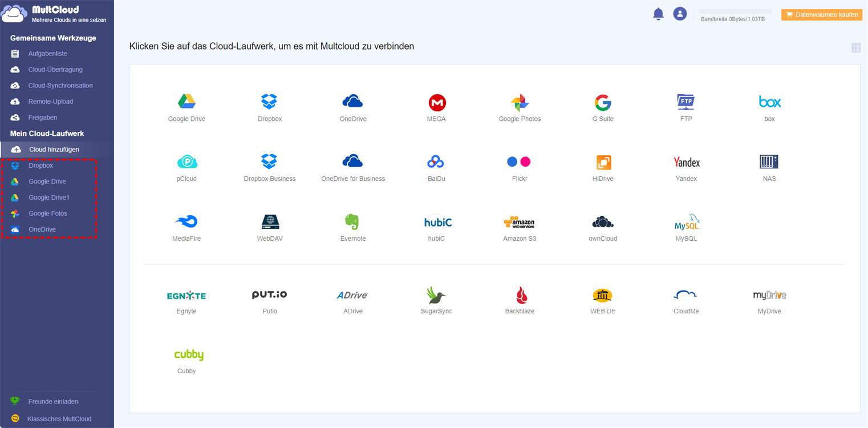This screenshot has height=428, width=868.
Task: Select the ADrive logo
Action: point(352,295)
